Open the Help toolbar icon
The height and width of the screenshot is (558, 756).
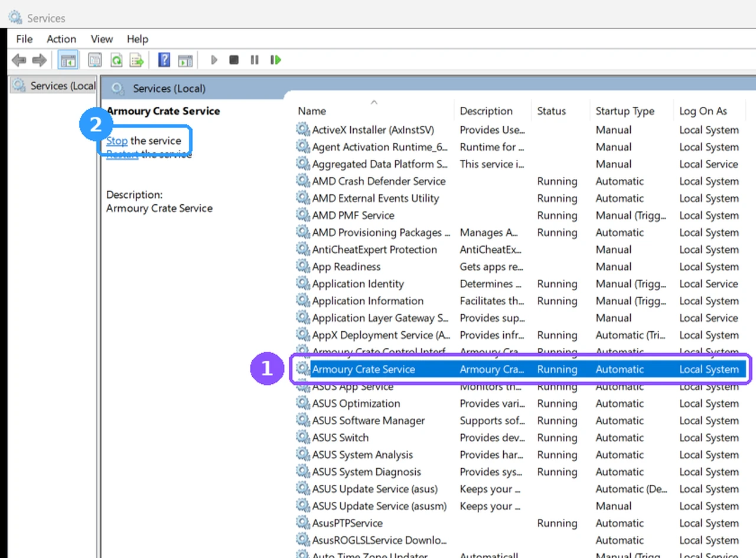(164, 60)
